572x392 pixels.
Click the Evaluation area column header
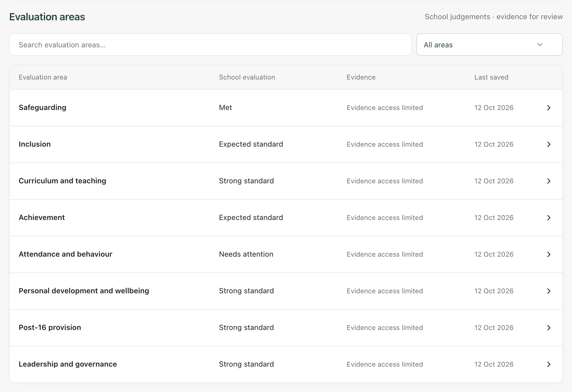pos(43,77)
